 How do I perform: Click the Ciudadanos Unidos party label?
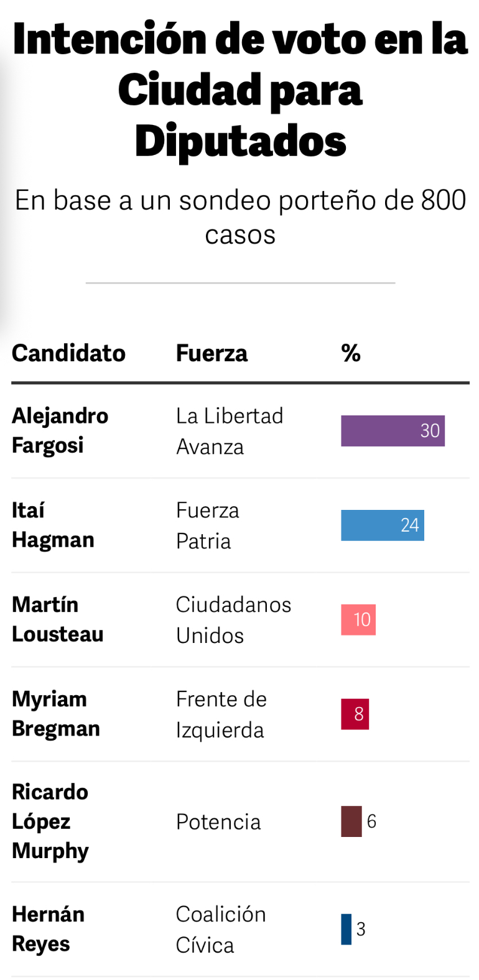(x=233, y=620)
